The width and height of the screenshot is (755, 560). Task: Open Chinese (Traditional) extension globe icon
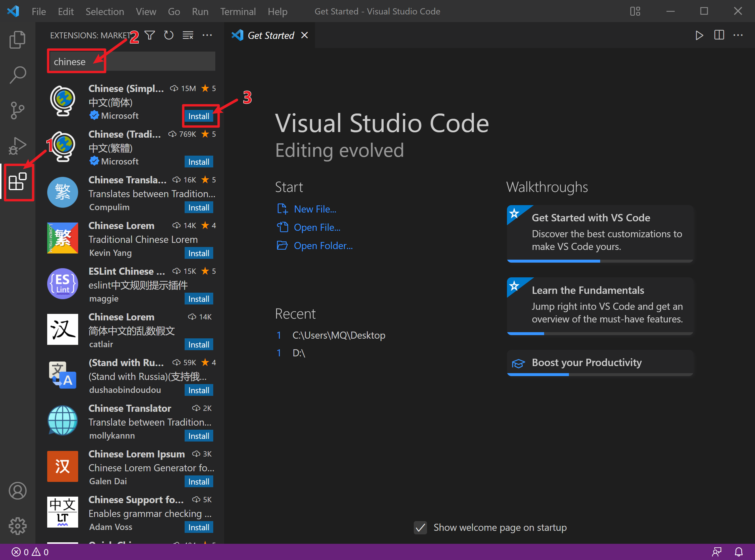pyautogui.click(x=63, y=147)
